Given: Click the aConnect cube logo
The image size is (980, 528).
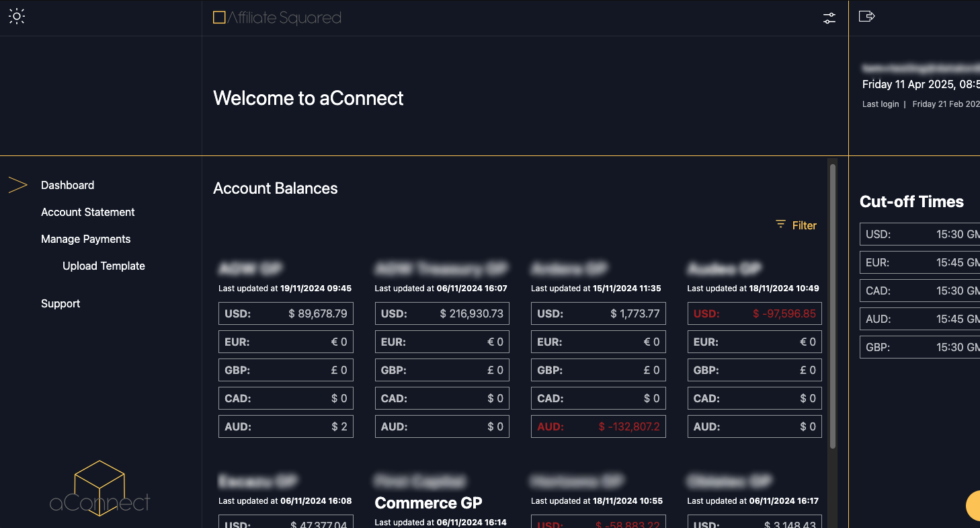Looking at the screenshot, I should point(99,488).
